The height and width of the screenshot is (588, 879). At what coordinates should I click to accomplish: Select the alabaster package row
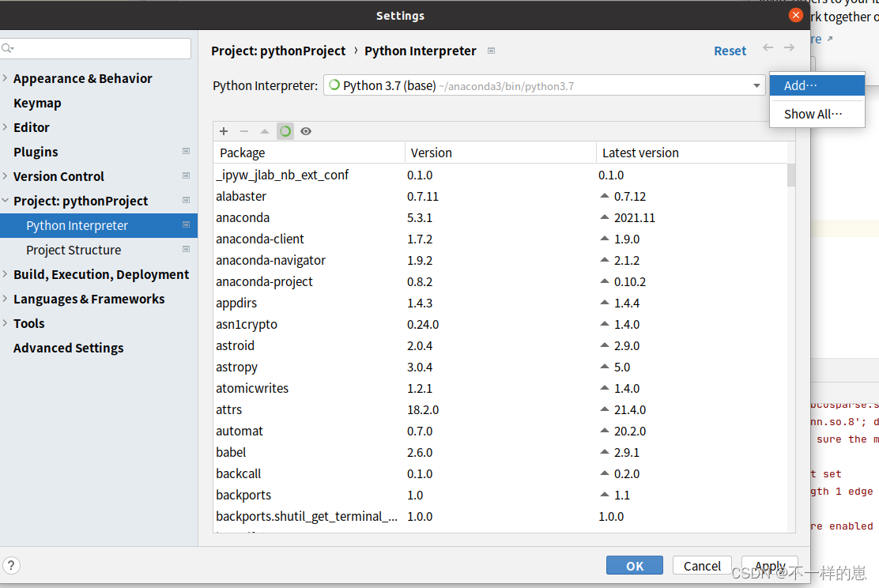point(500,196)
